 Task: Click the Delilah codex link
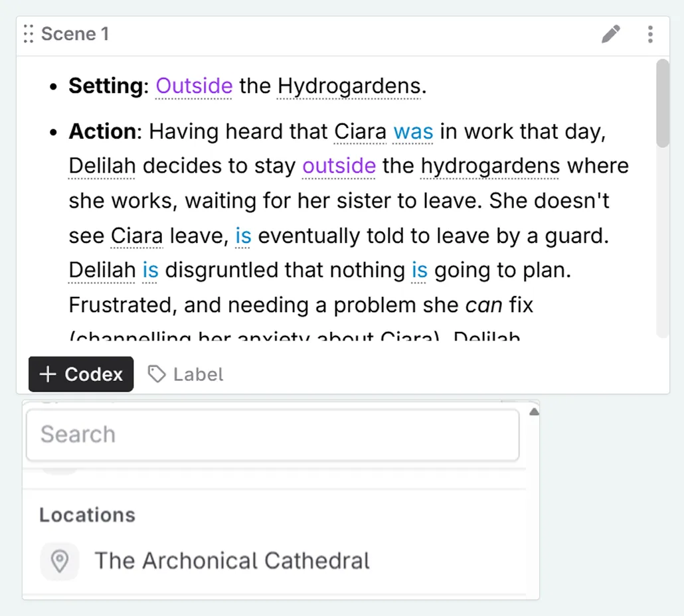[x=102, y=166]
